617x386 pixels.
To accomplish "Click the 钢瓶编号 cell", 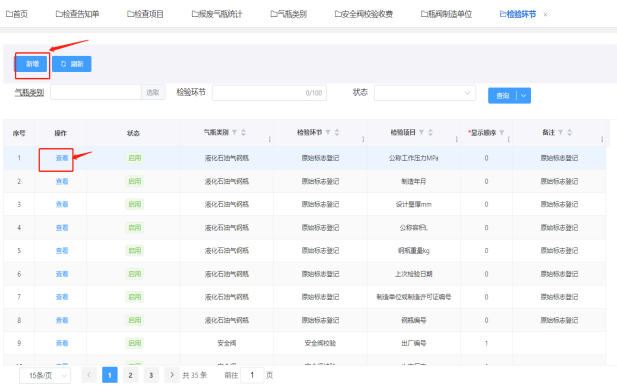I will coord(414,320).
